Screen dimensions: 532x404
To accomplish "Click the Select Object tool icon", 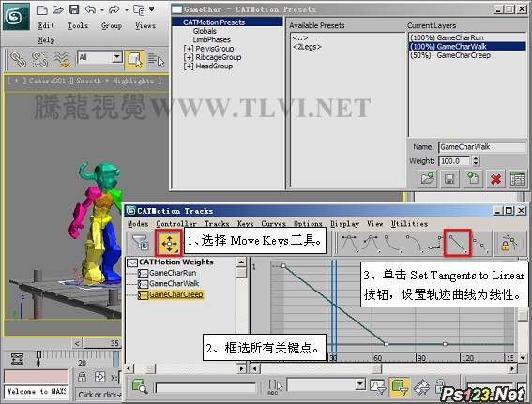I will pos(135,60).
